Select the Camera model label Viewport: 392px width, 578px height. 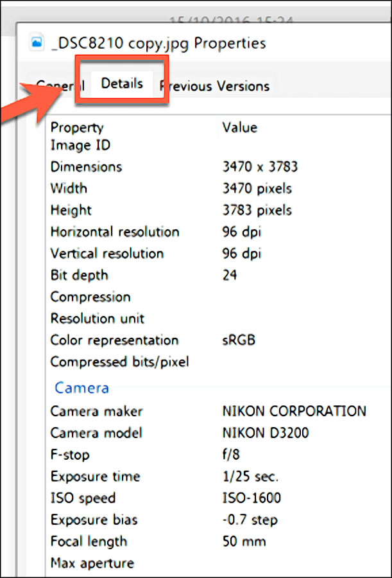[x=96, y=433]
